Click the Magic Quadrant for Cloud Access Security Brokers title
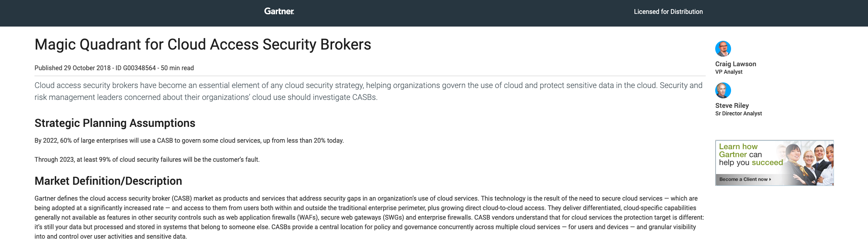 [203, 44]
